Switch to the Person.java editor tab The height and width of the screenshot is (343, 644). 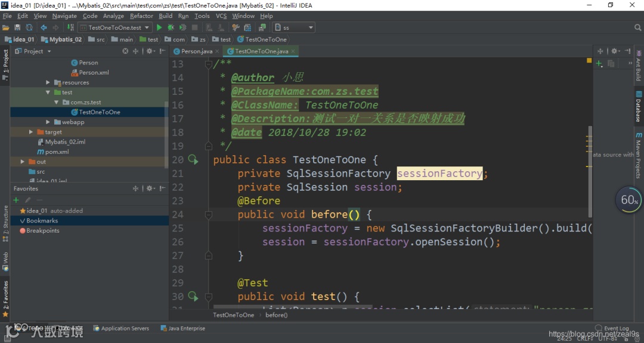pos(196,51)
